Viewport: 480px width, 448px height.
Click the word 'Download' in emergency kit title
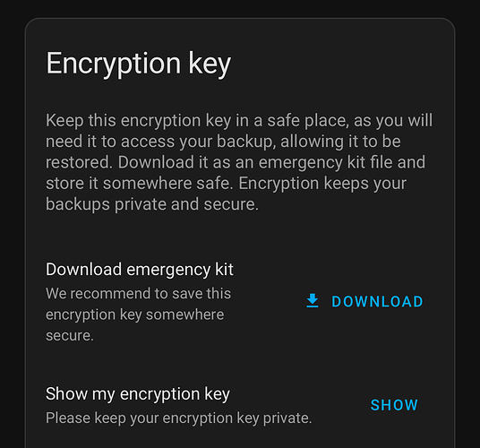click(x=84, y=270)
